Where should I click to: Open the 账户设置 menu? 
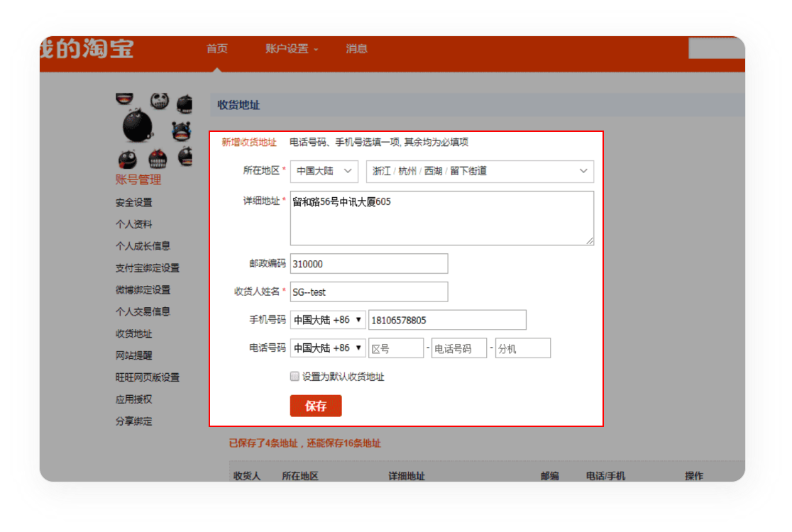292,49
